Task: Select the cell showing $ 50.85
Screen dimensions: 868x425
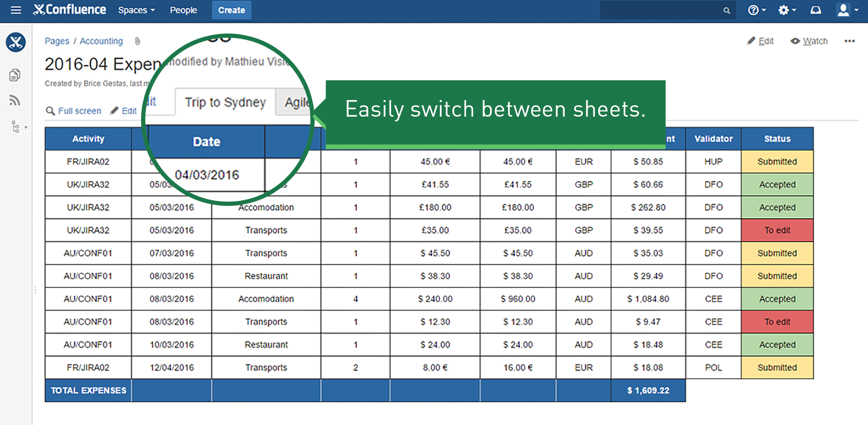Action: (648, 161)
